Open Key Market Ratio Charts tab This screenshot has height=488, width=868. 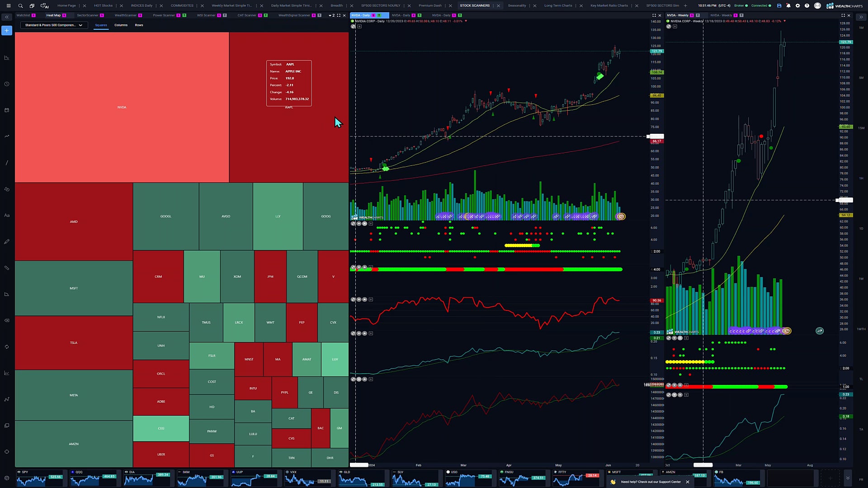[609, 6]
